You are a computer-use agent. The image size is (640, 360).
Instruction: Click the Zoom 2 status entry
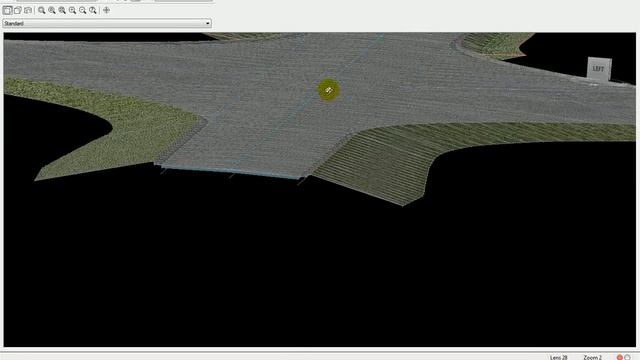(x=593, y=358)
